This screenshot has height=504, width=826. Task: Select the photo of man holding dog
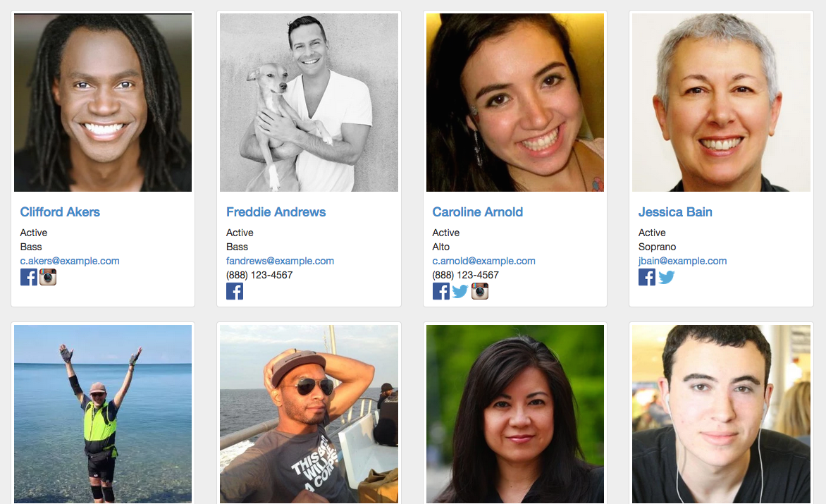[309, 103]
